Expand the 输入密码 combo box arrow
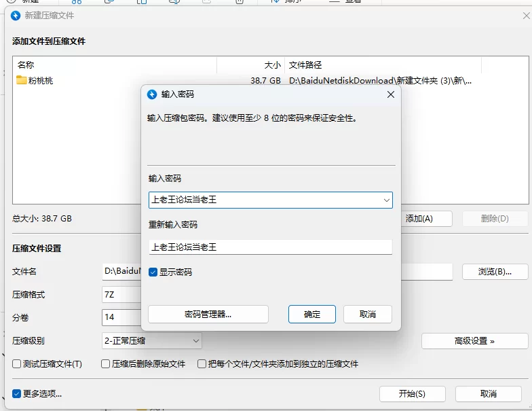532x411 pixels. point(387,200)
